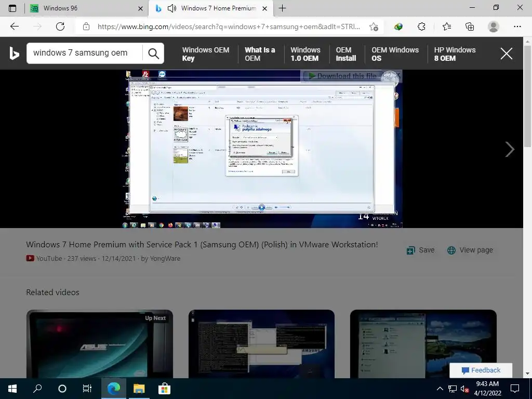Select Windows OEM Key suggestion

[x=205, y=54]
